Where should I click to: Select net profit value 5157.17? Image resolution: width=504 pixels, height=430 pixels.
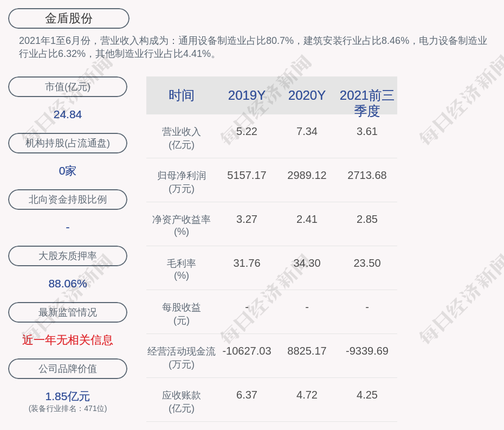[x=247, y=175]
